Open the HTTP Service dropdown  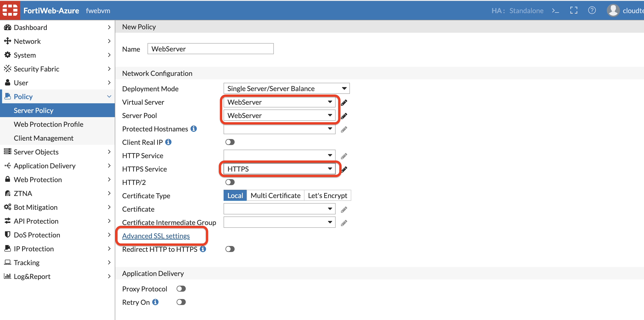click(x=279, y=155)
